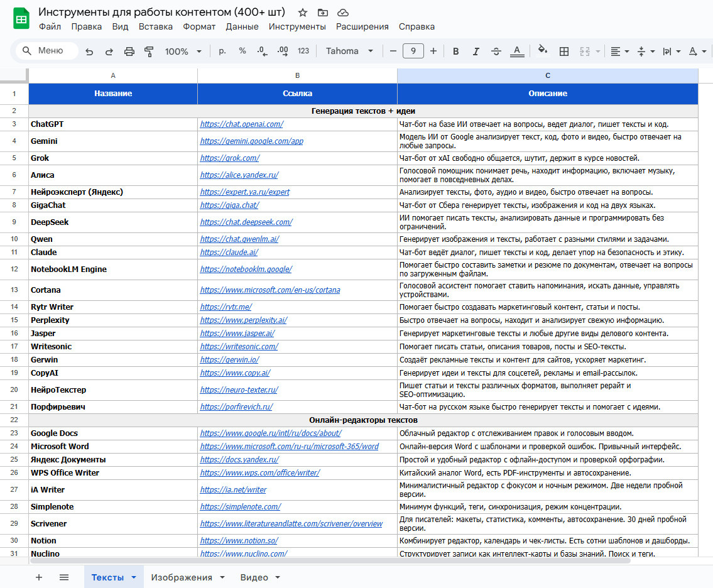The width and height of the screenshot is (713, 588).
Task: Print the spreadsheet
Action: [x=129, y=52]
